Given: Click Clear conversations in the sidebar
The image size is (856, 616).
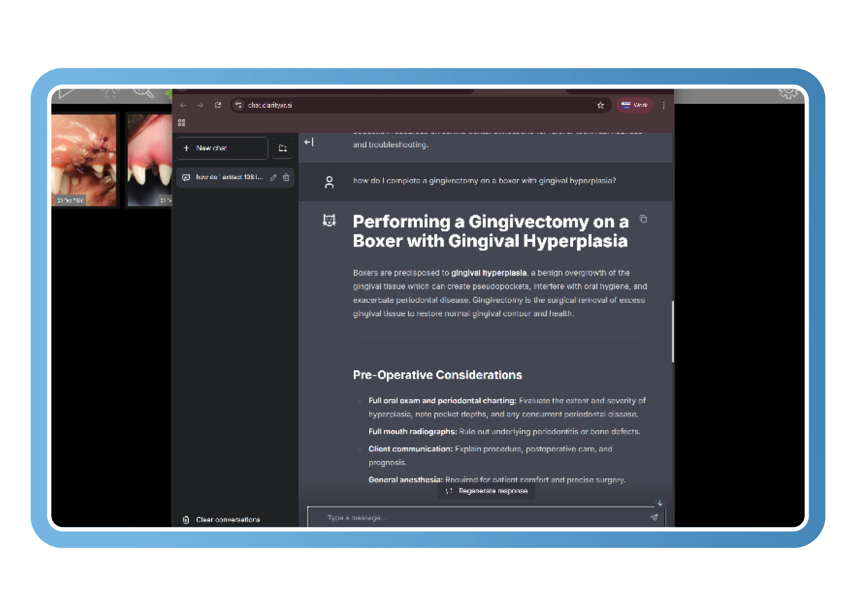Looking at the screenshot, I should tap(227, 520).
